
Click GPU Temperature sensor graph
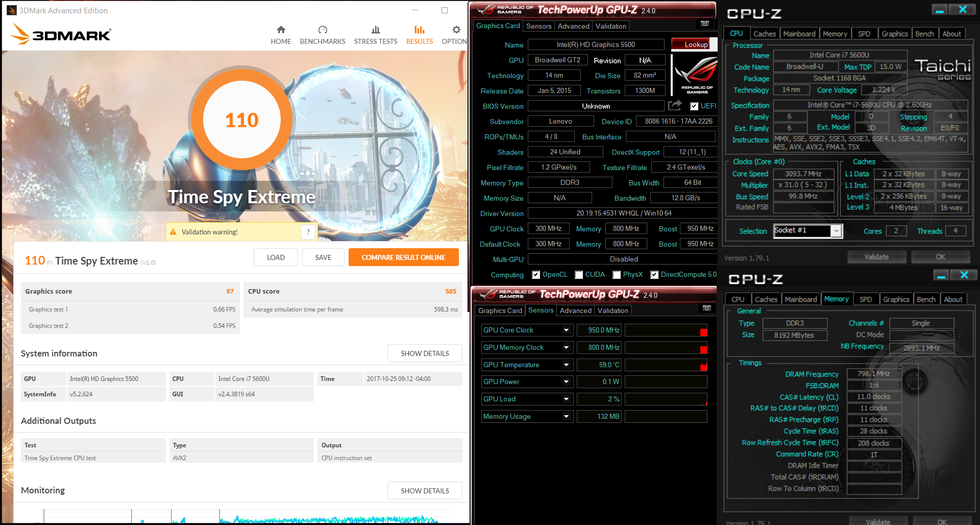coord(666,365)
